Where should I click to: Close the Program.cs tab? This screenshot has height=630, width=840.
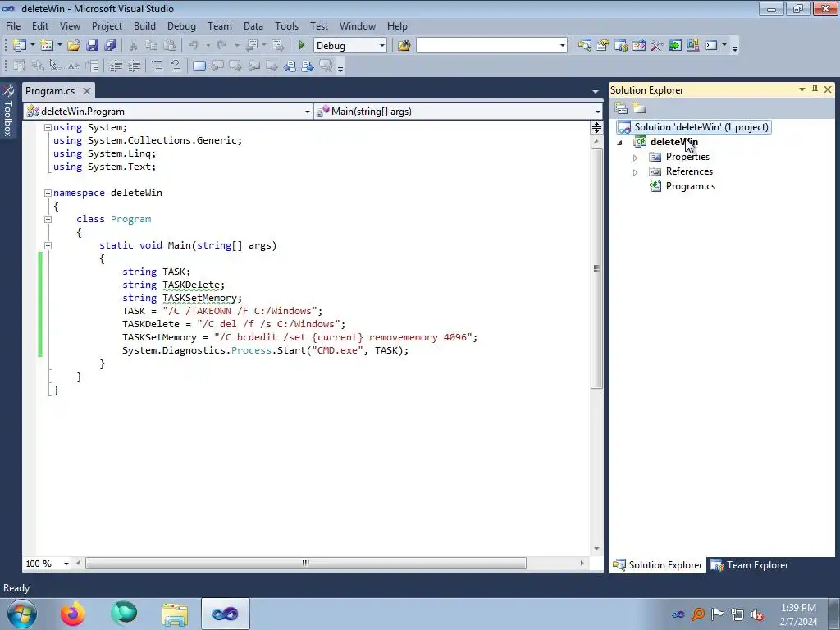[87, 91]
